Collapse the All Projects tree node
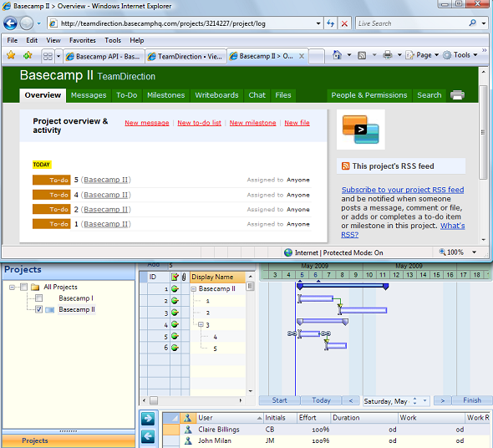 pyautogui.click(x=12, y=288)
